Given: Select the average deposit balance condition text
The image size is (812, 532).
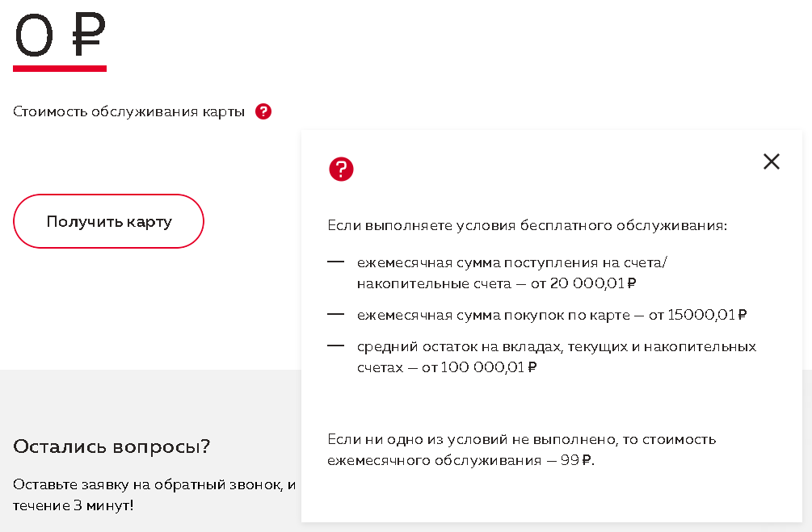Looking at the screenshot, I should pyautogui.click(x=556, y=356).
